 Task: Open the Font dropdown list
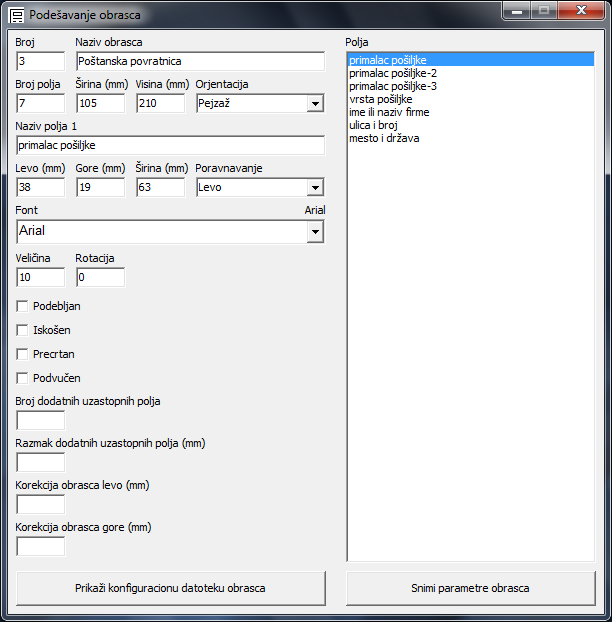tap(314, 232)
